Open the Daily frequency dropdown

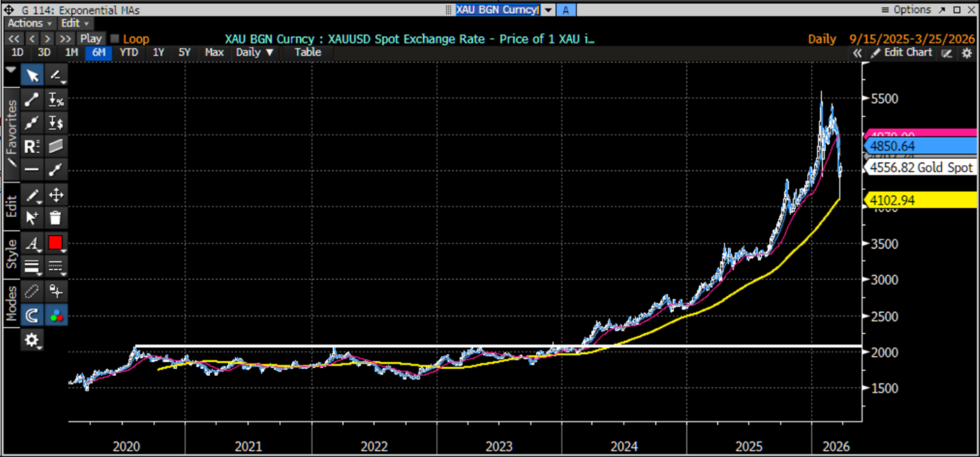tap(253, 52)
